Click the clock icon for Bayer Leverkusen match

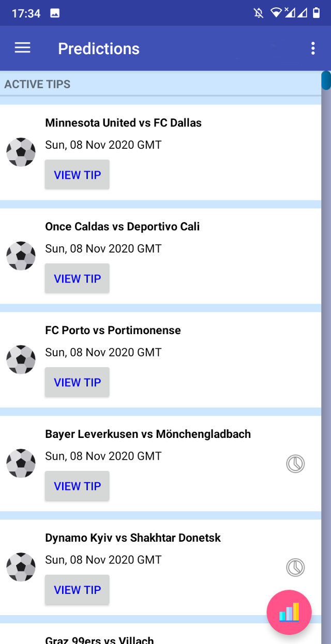pyautogui.click(x=295, y=464)
